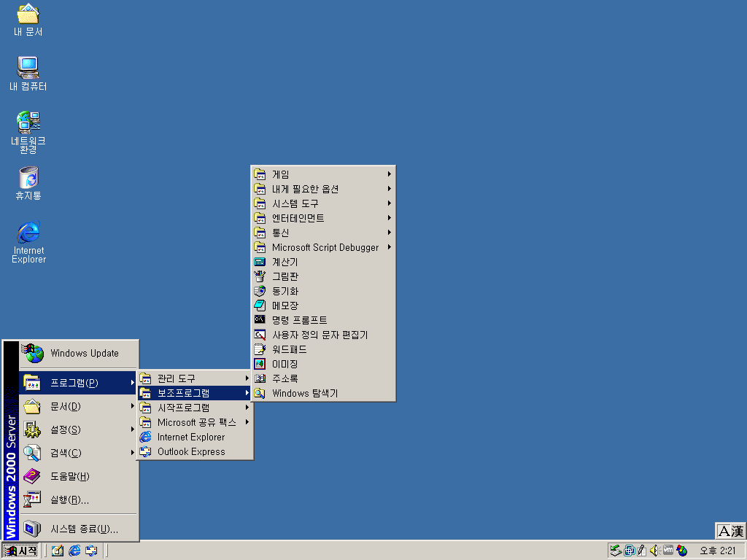Click the IME pen tray icon

642,551
